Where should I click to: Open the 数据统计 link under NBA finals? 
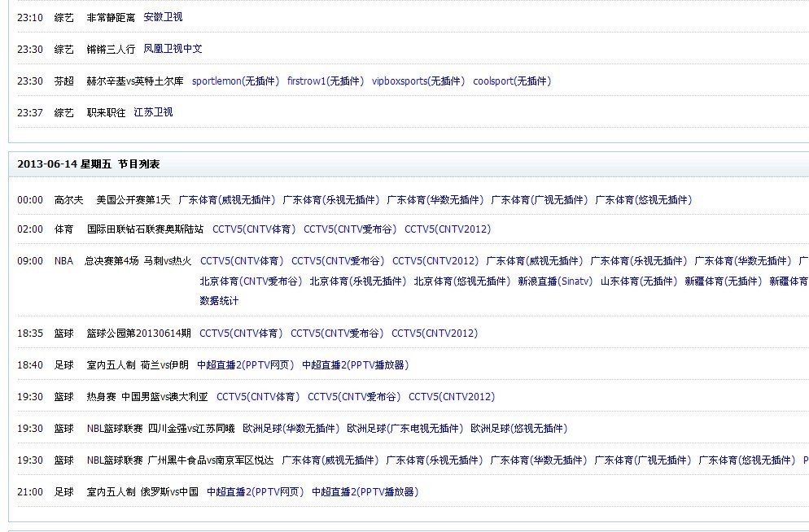click(219, 300)
